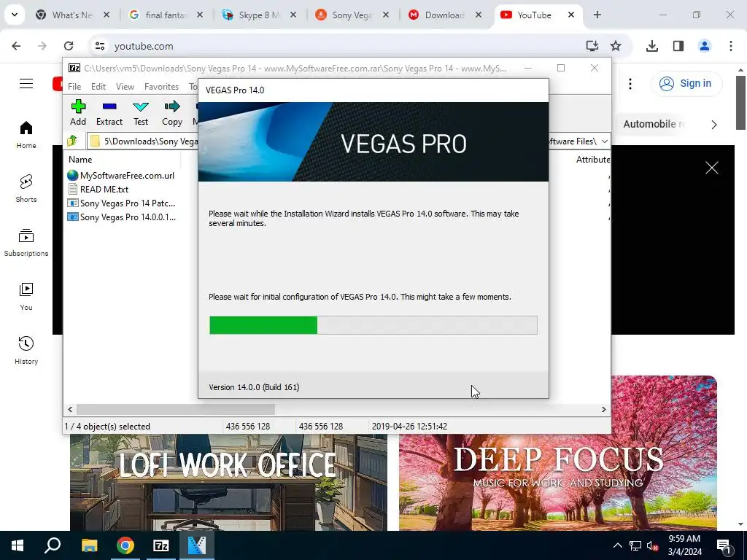Click Sign in on YouTube
The width and height of the screenshot is (747, 560).
click(x=686, y=83)
